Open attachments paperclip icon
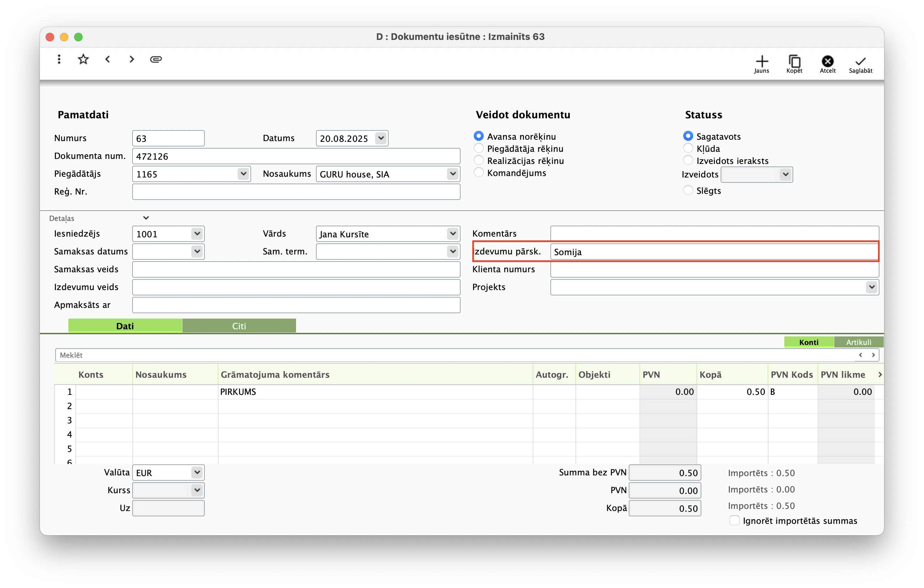Viewport: 924px width, 588px height. pyautogui.click(x=156, y=59)
